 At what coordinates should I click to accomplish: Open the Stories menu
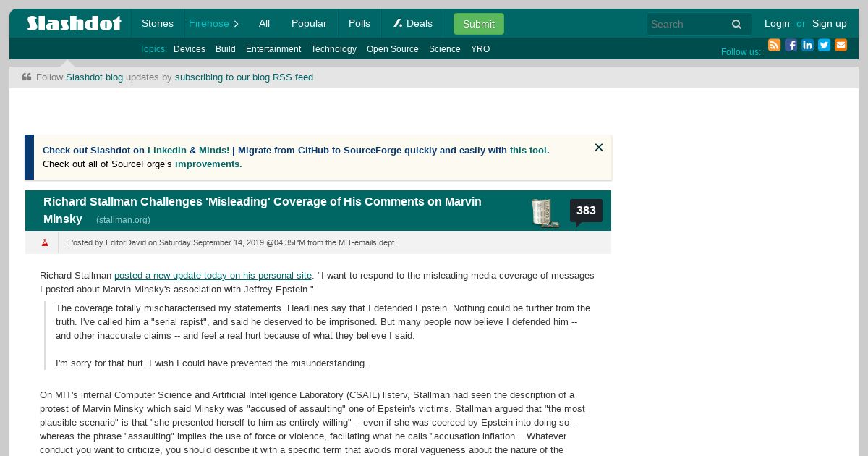click(x=158, y=23)
